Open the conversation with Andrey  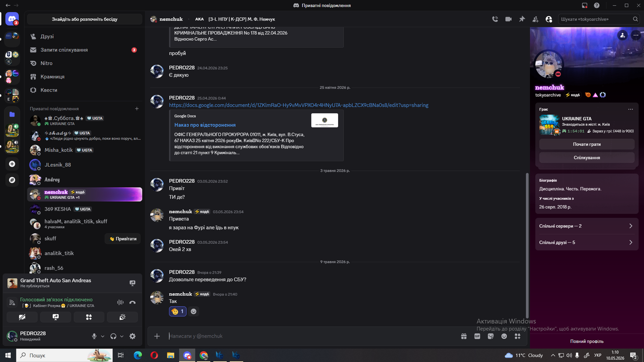tap(85, 179)
